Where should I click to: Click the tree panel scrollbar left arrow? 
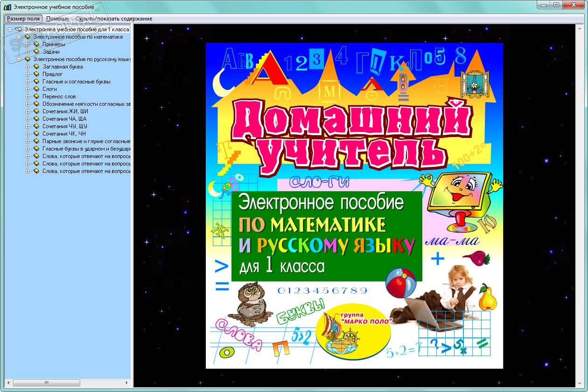[x=8, y=383]
